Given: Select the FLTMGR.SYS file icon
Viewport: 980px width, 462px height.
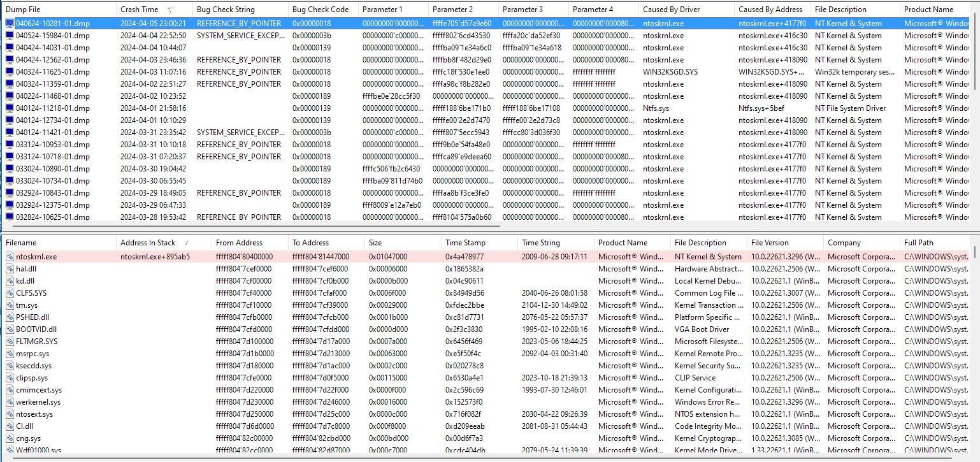Looking at the screenshot, I should (10, 341).
